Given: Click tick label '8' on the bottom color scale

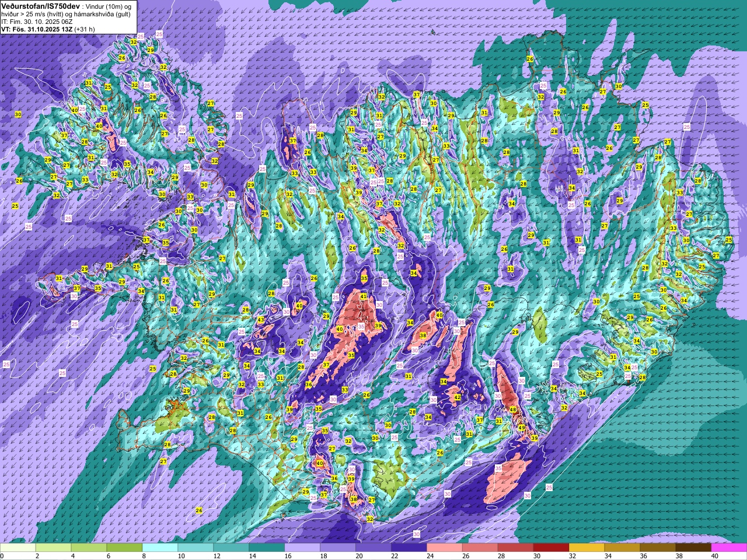Looking at the screenshot, I should pos(145,556).
